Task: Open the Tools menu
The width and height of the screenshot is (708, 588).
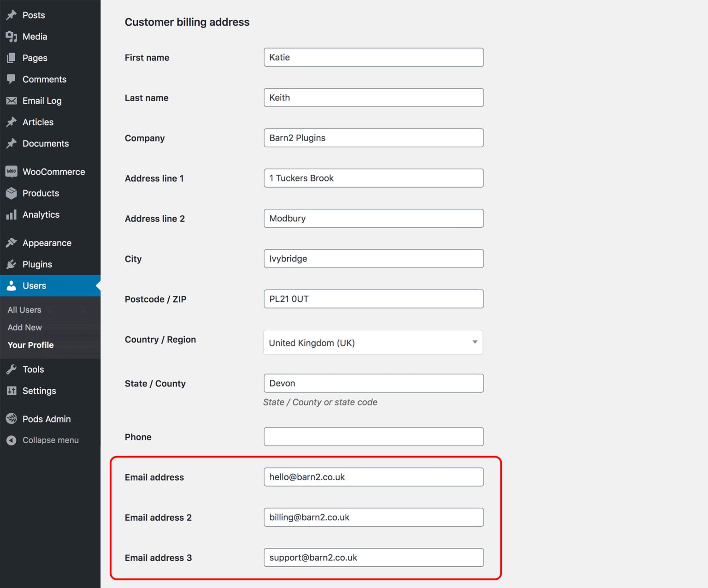Action: (32, 369)
